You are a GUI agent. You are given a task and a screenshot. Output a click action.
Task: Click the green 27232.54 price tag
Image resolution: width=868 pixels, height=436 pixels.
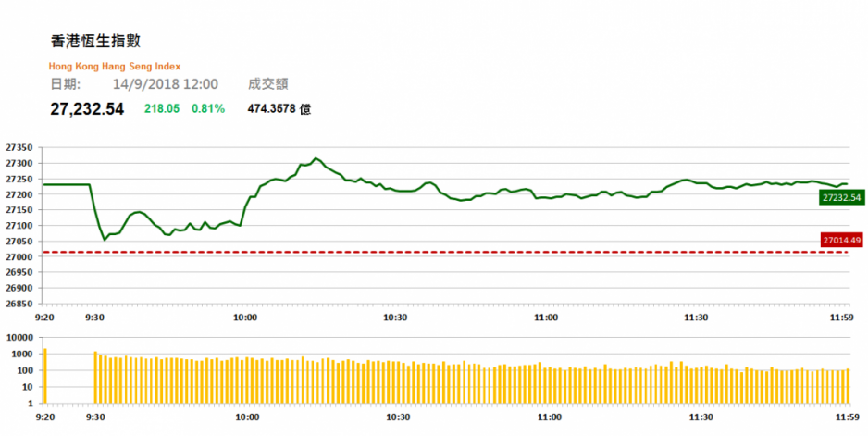841,197
